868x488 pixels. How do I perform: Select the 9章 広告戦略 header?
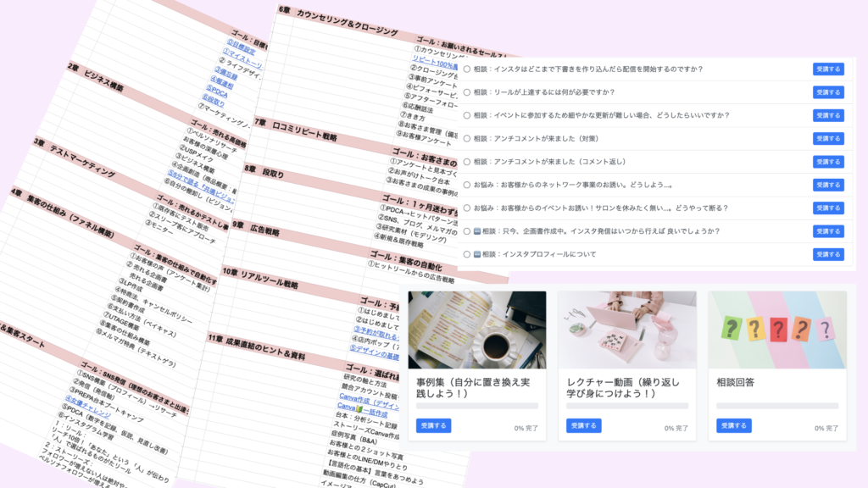256,229
